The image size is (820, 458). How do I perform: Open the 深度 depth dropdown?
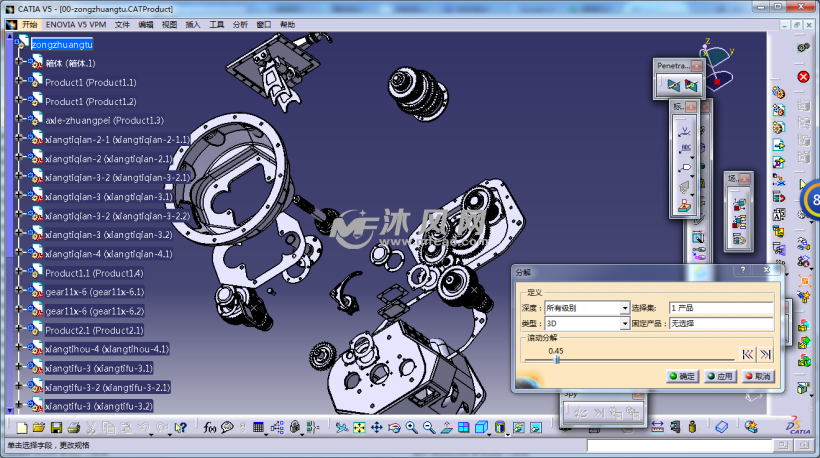pos(624,308)
